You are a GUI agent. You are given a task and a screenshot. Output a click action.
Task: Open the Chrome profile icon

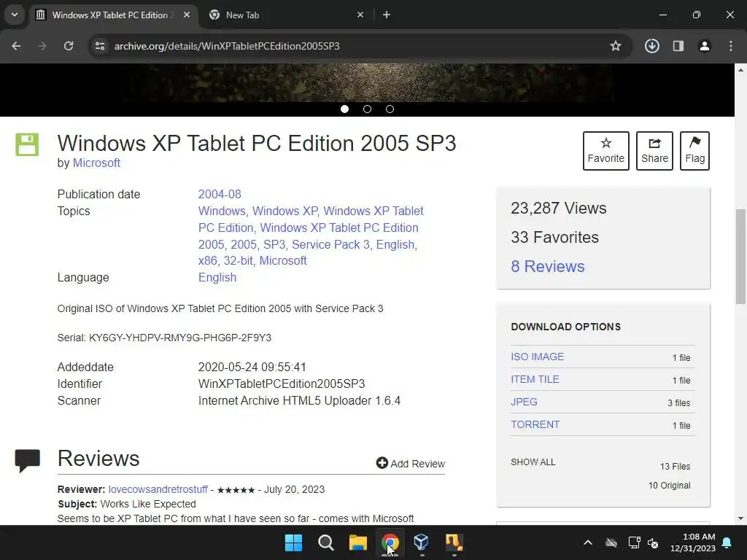click(x=705, y=46)
